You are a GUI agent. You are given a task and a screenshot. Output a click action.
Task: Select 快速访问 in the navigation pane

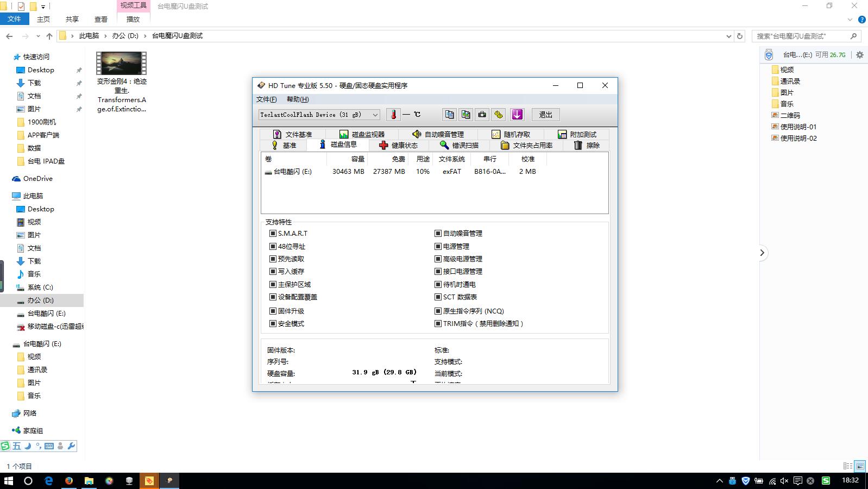pyautogui.click(x=36, y=57)
